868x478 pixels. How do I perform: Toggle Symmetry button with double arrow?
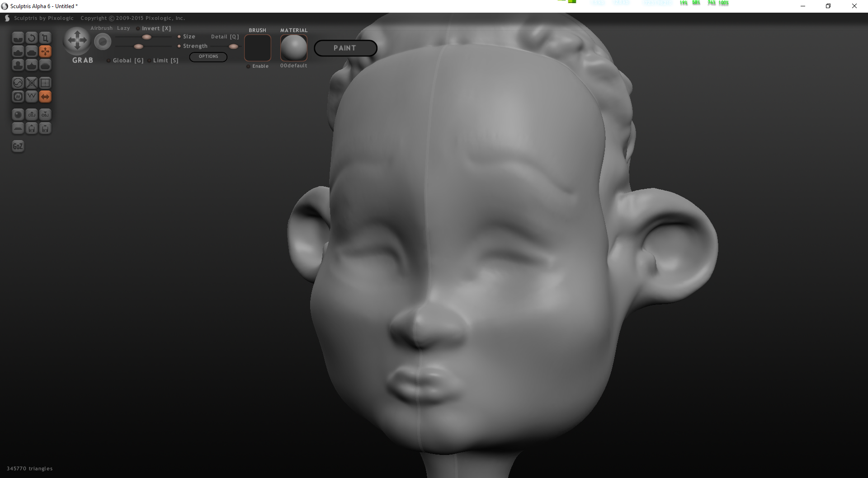(x=45, y=96)
